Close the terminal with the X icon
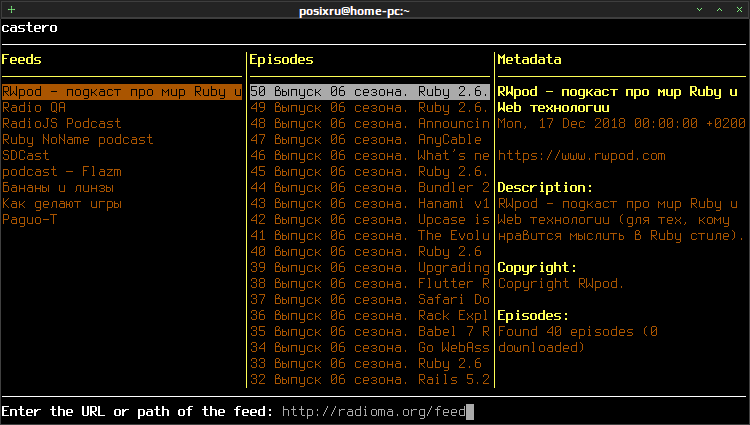Viewport: 750px width, 425px height. click(739, 10)
